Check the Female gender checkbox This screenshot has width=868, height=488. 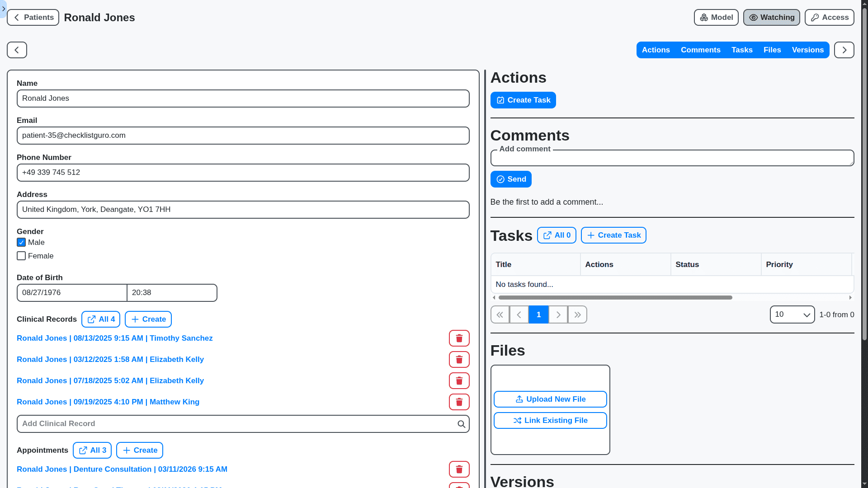pyautogui.click(x=21, y=256)
